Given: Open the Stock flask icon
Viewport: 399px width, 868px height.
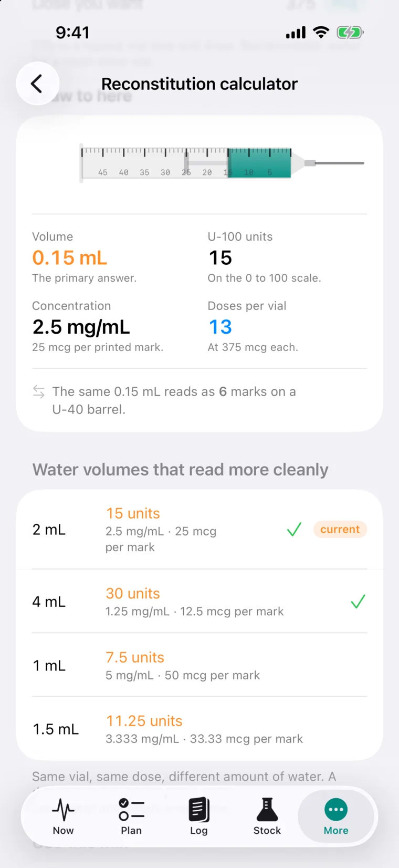Looking at the screenshot, I should tap(267, 810).
